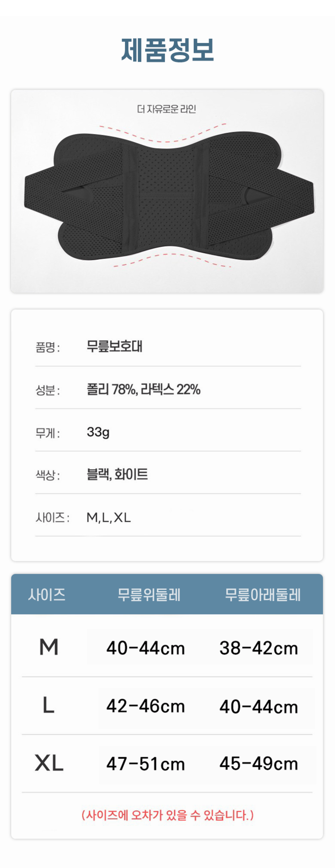Click the 38-42cm cell in M row

tap(259, 648)
